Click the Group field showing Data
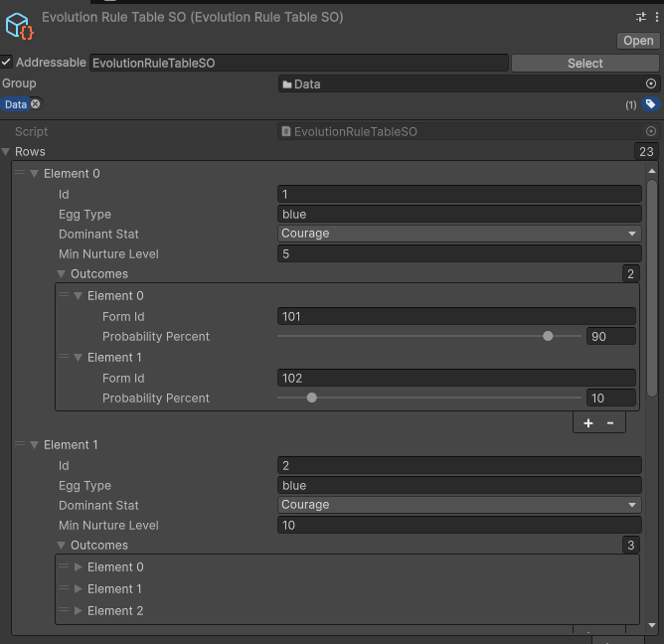The width and height of the screenshot is (664, 644). tap(468, 83)
